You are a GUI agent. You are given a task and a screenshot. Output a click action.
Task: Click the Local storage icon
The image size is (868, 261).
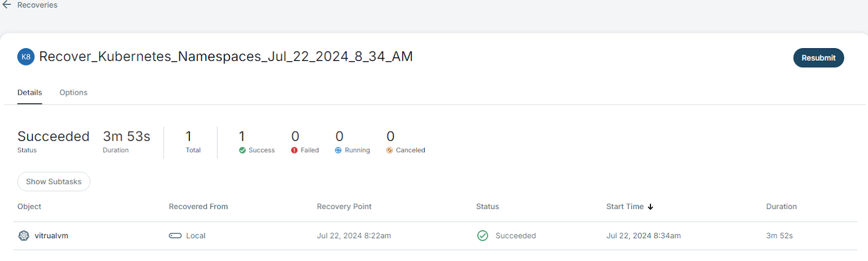175,236
